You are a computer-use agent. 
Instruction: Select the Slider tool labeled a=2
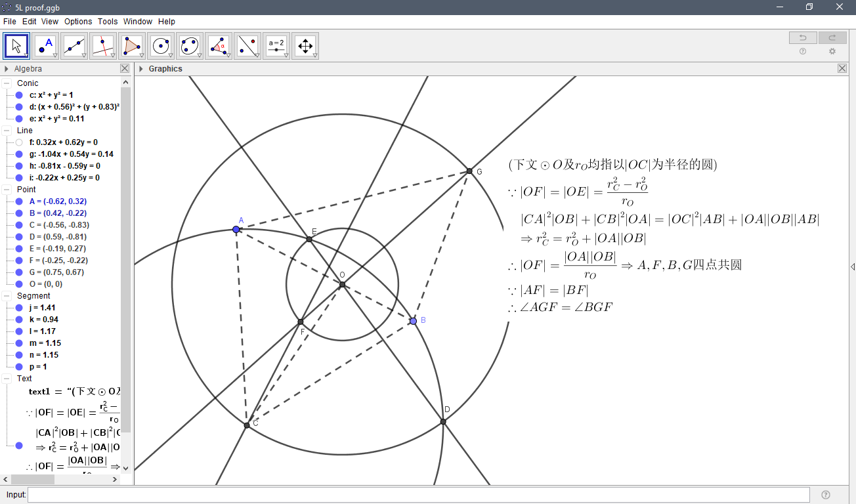276,45
